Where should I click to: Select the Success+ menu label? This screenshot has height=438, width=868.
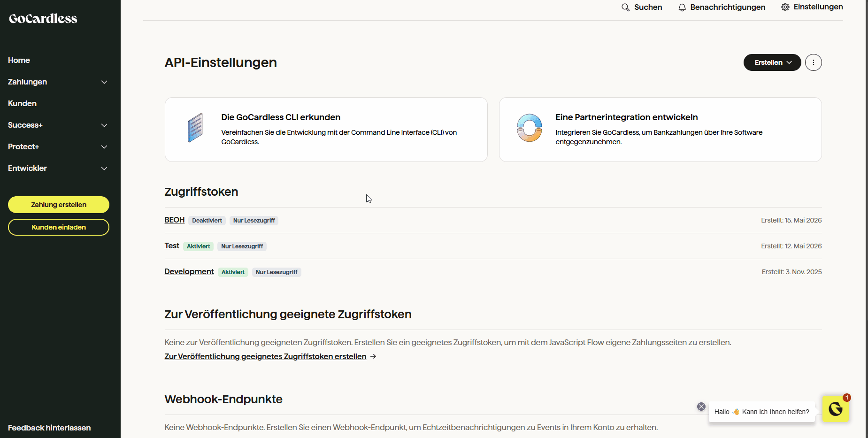(x=25, y=125)
